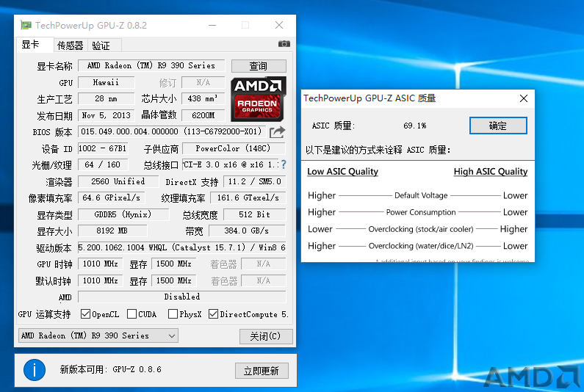Click memory type GDDR5 (Hynix)

coord(123,214)
